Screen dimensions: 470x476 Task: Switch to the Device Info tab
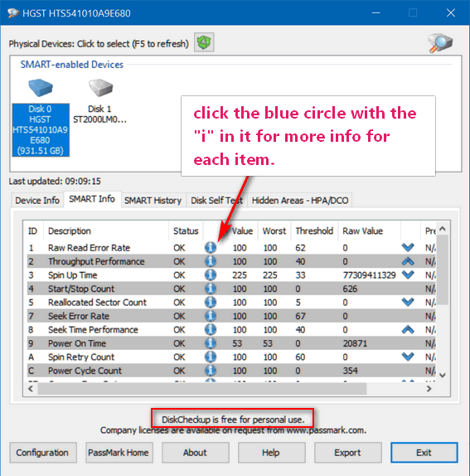coord(37,201)
